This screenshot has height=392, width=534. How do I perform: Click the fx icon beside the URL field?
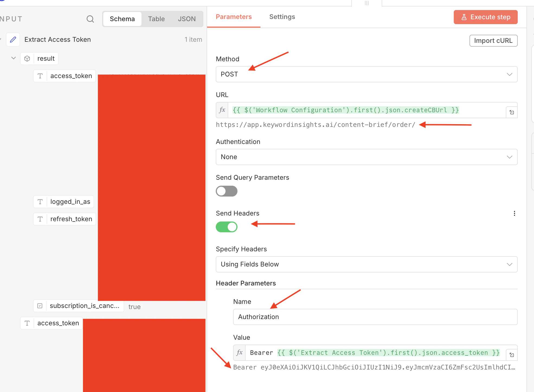pos(222,110)
